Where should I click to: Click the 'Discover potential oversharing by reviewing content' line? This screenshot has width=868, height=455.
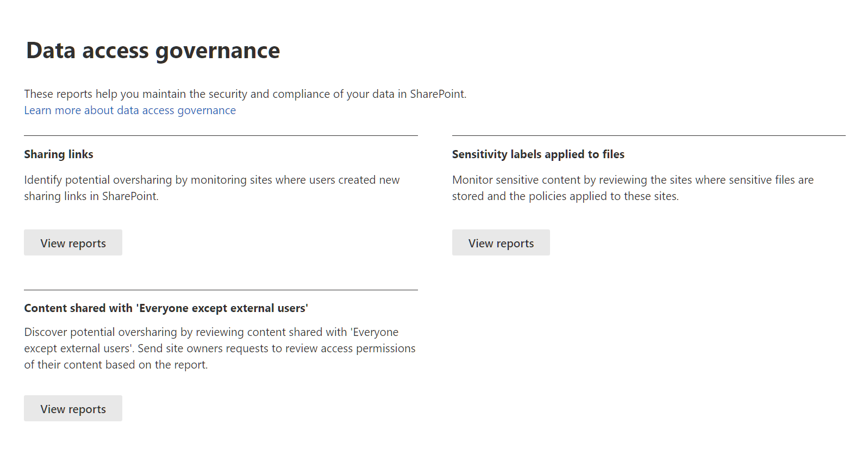click(x=211, y=332)
